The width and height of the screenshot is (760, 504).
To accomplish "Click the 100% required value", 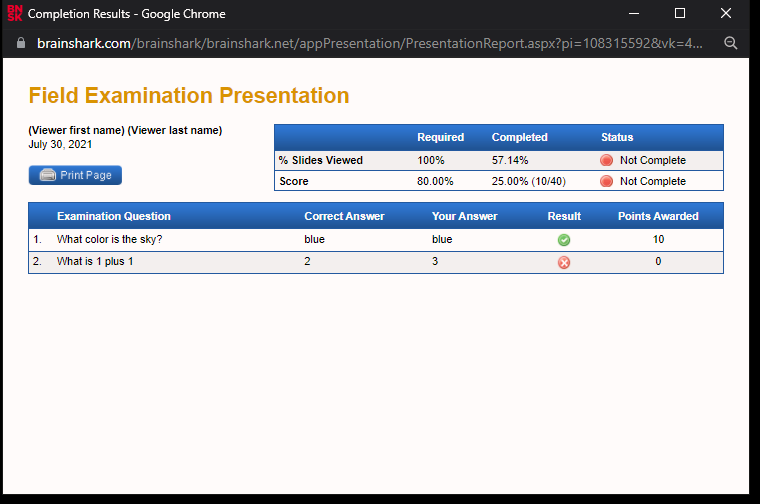I will 431,160.
